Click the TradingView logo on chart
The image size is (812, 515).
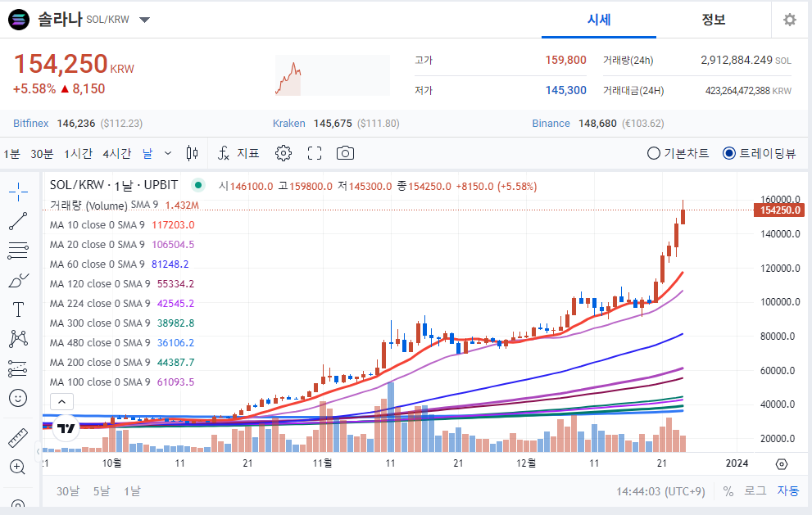click(66, 428)
